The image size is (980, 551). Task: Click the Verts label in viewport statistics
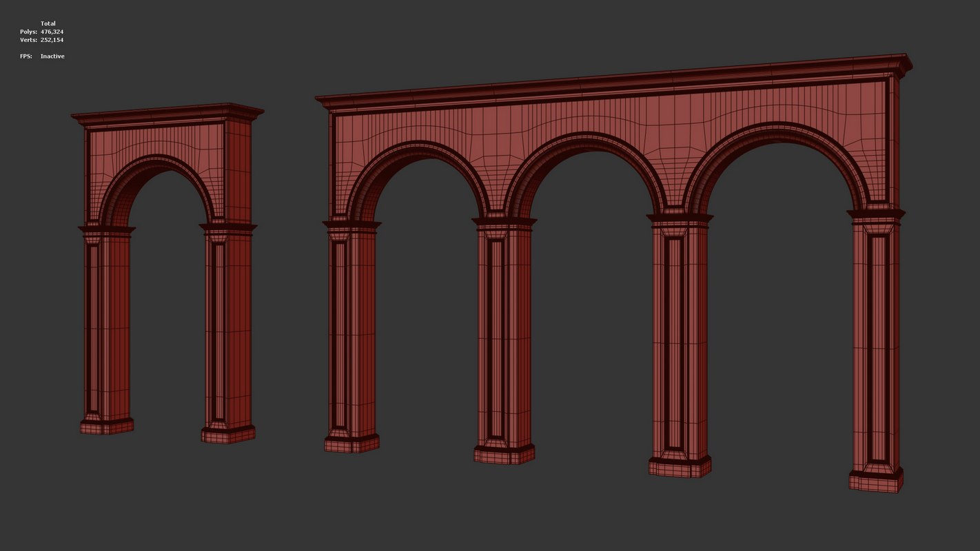click(28, 40)
